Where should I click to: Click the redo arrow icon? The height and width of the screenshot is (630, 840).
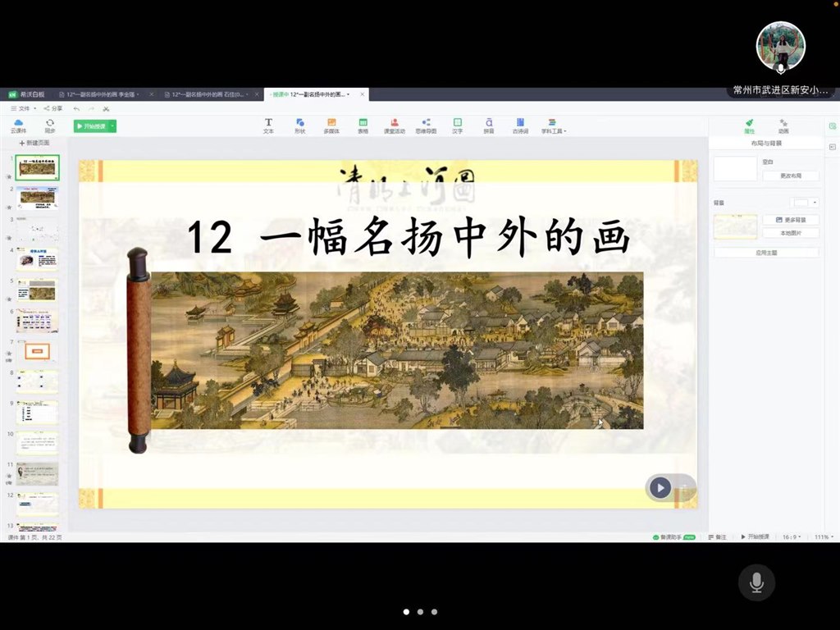click(91, 109)
